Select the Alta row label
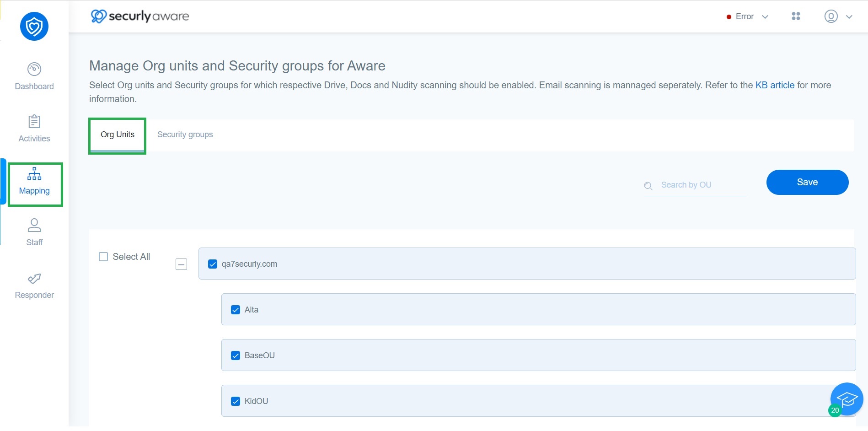868x431 pixels. click(x=252, y=310)
